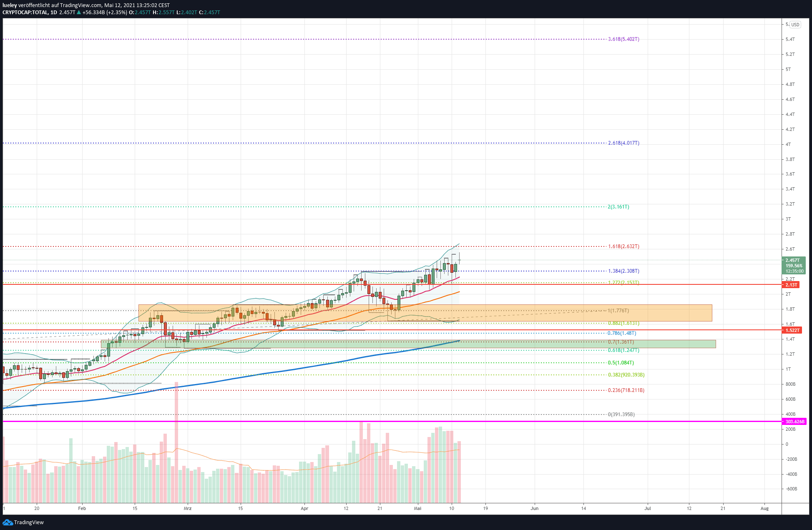Click the 3T price axis label

pyautogui.click(x=788, y=219)
